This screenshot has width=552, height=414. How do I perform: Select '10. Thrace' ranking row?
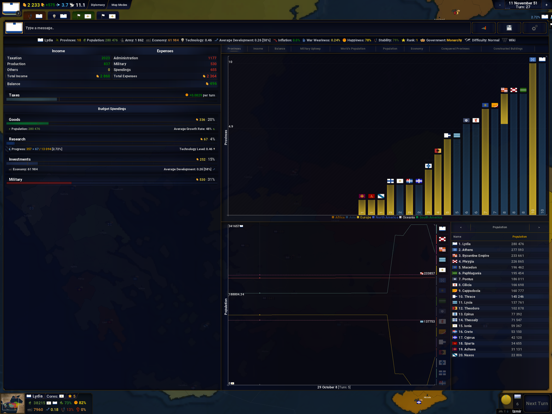(x=500, y=296)
